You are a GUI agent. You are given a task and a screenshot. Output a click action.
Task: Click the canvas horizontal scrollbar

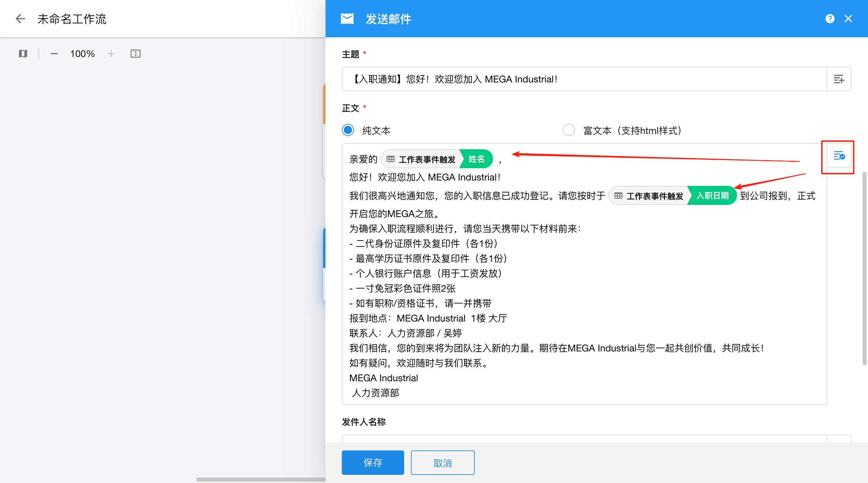(261, 479)
